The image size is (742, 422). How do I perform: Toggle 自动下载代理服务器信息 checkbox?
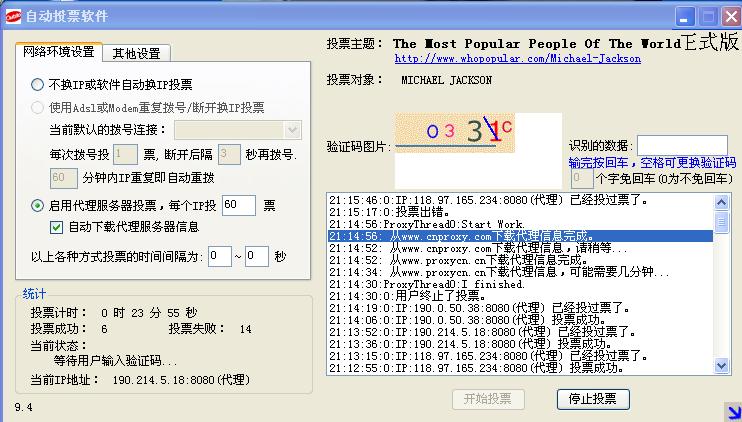(56, 227)
